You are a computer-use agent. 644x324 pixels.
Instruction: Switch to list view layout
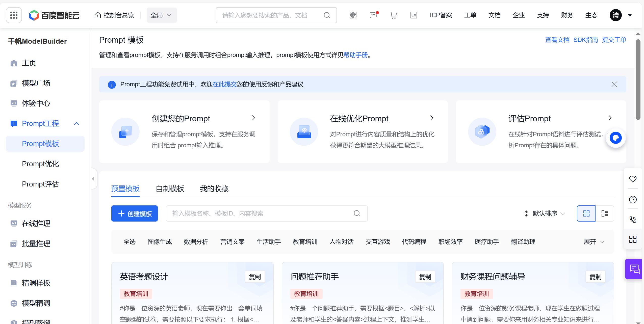(605, 213)
